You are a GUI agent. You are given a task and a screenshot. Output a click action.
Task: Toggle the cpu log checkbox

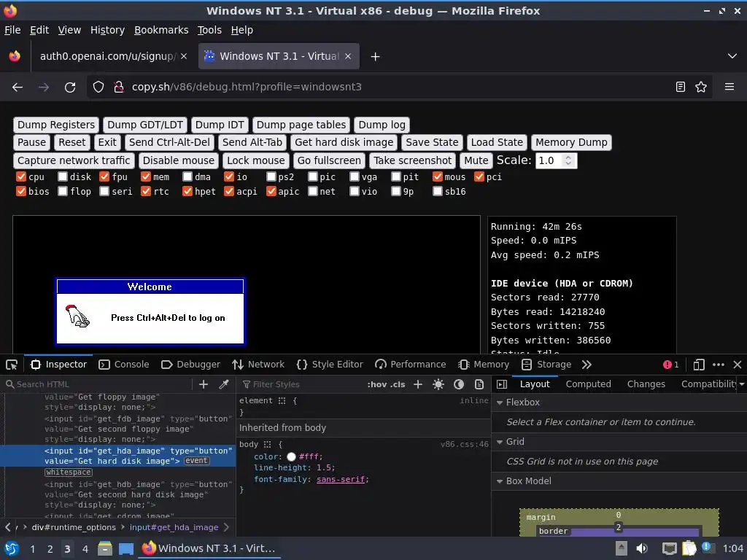click(x=21, y=176)
